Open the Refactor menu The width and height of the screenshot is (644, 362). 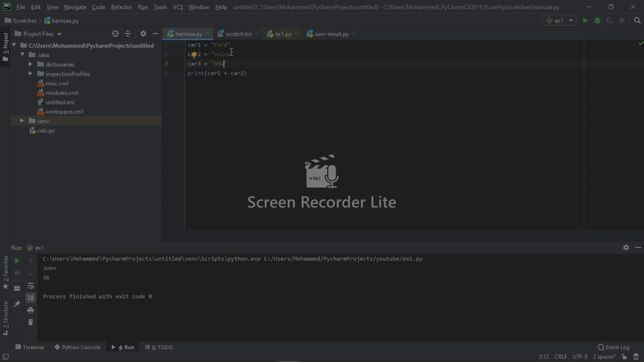(x=121, y=7)
